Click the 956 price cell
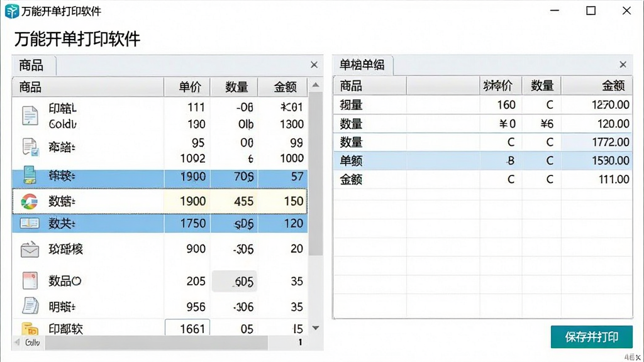Image resolution: width=644 pixels, height=362 pixels. point(196,307)
